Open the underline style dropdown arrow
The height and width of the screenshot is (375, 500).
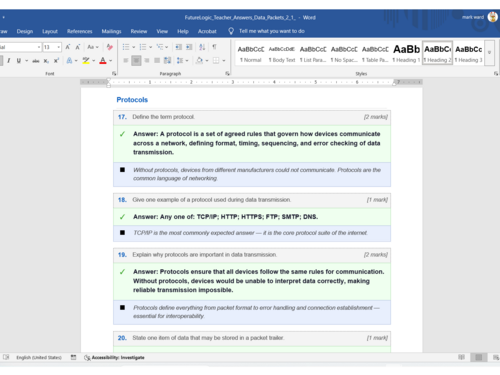tap(26, 61)
